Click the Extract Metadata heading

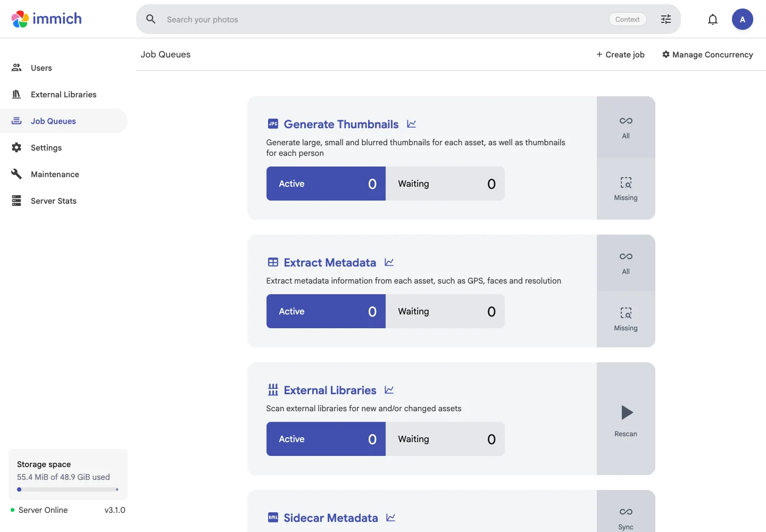tap(330, 262)
